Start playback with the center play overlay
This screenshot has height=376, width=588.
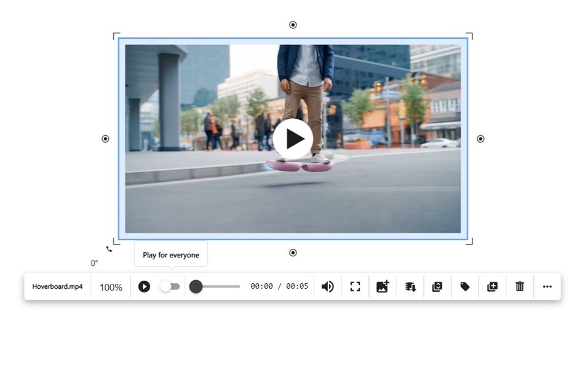(x=293, y=139)
